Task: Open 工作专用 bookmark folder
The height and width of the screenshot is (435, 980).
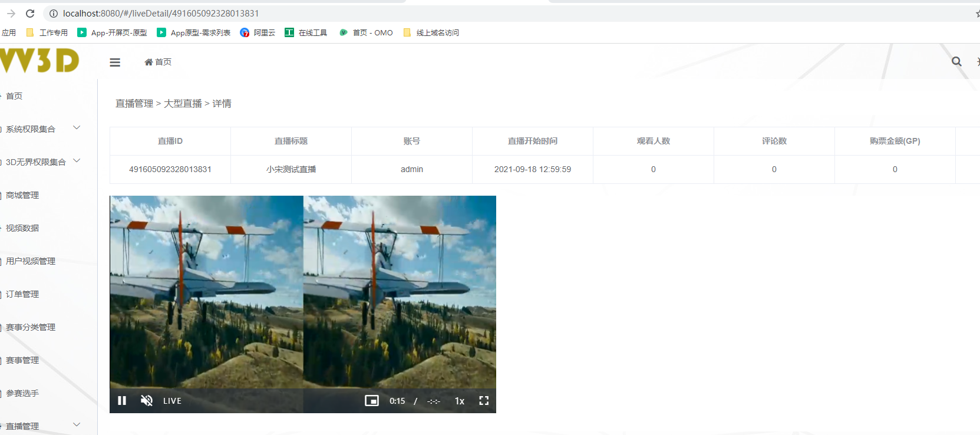Action: (47, 32)
